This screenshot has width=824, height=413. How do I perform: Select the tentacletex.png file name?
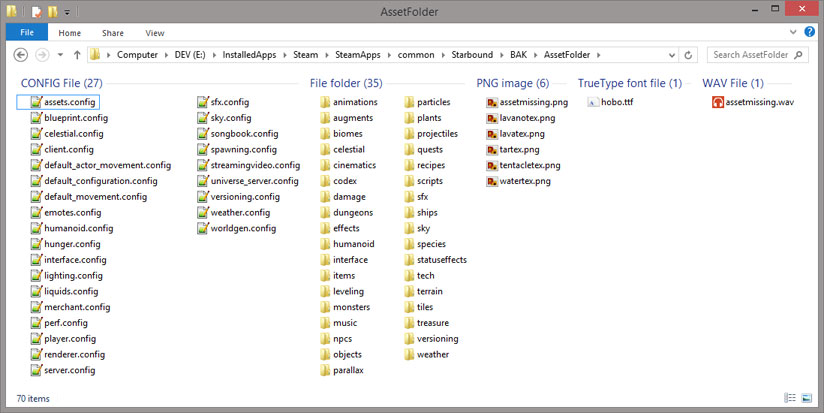click(530, 165)
